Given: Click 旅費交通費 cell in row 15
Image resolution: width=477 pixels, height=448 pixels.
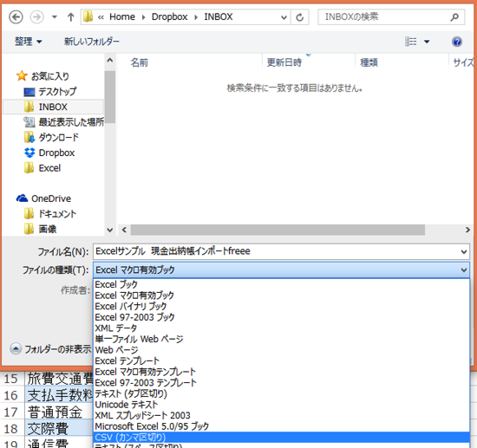Looking at the screenshot, I should (x=59, y=379).
